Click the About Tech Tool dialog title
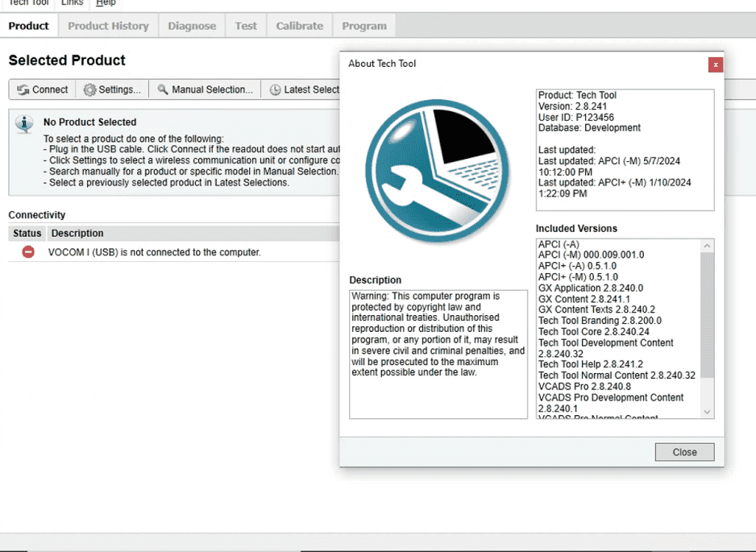The height and width of the screenshot is (552, 756). pyautogui.click(x=382, y=63)
